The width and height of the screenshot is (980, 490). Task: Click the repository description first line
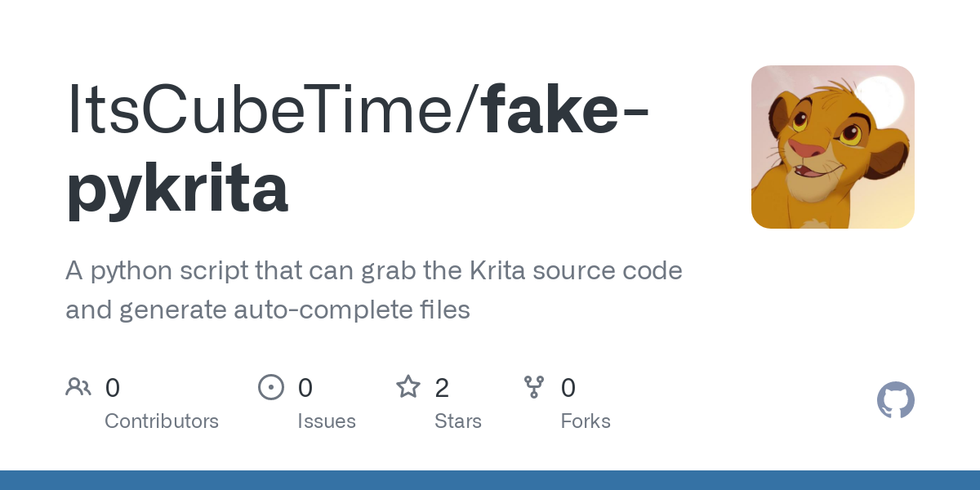(x=373, y=271)
